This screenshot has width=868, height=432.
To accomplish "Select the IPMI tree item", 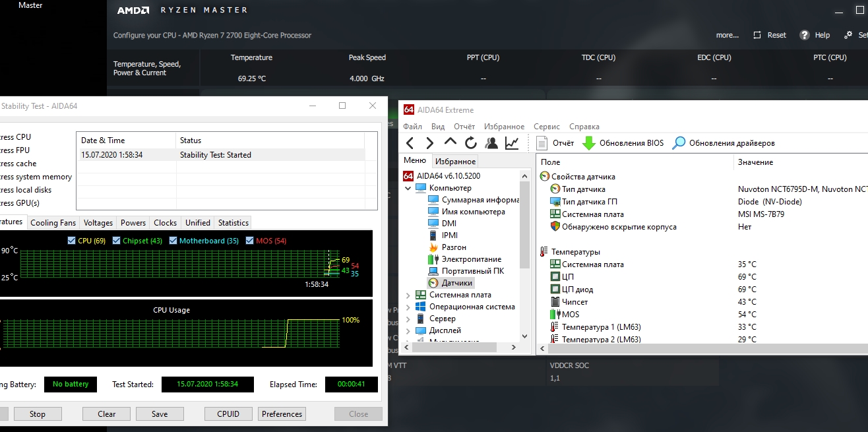I will tap(443, 235).
